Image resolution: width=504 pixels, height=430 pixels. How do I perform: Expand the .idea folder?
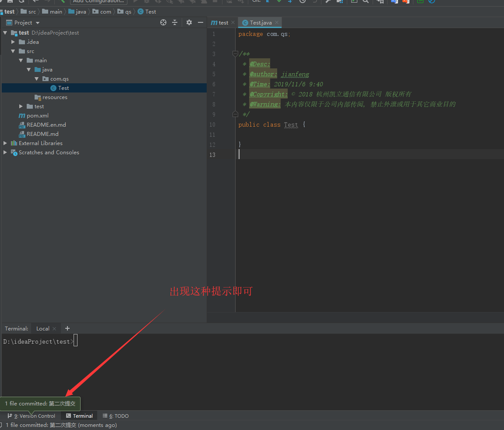(13, 42)
